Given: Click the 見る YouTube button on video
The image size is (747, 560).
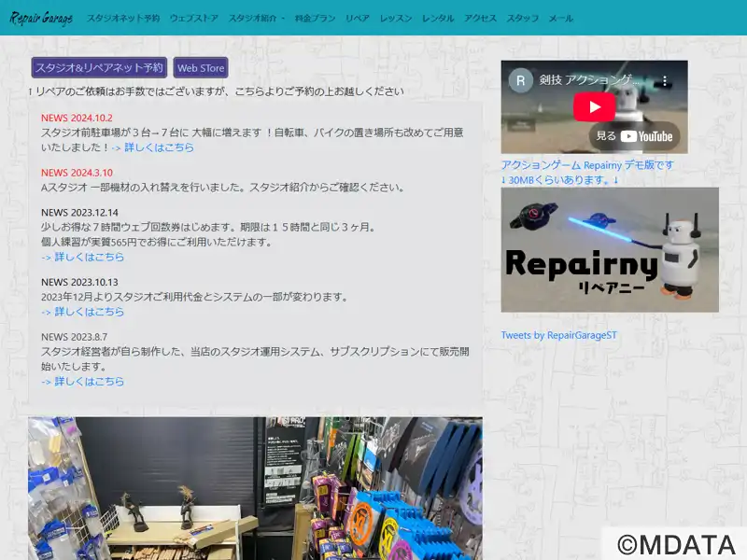Looking at the screenshot, I should tap(634, 136).
